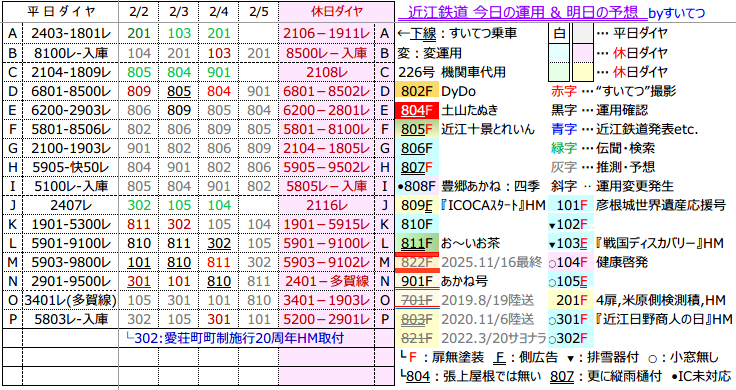This screenshot has height=390, width=736.
Task: Select holiday cell 6801-8502レ
Action: [327, 91]
